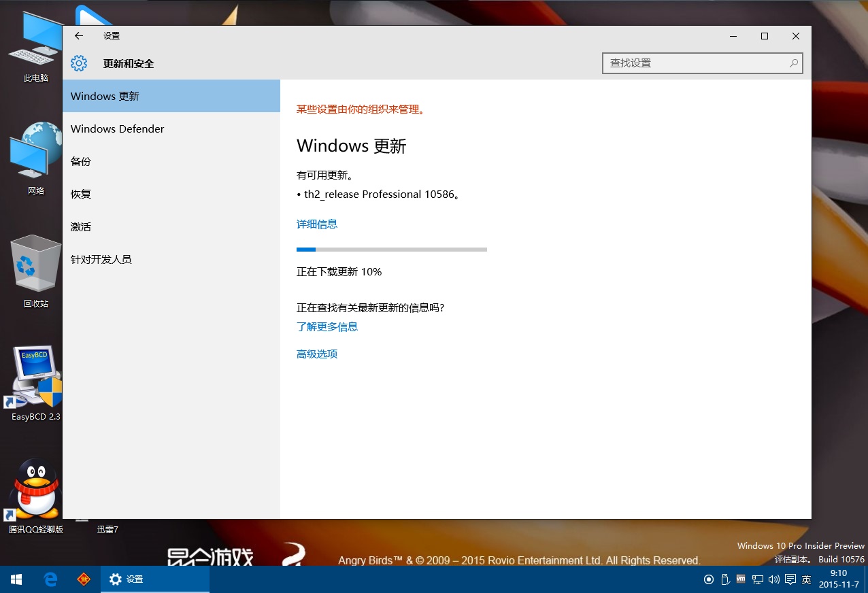Image resolution: width=868 pixels, height=593 pixels.
Task: Open the Action Center notification icon
Action: pos(790,579)
